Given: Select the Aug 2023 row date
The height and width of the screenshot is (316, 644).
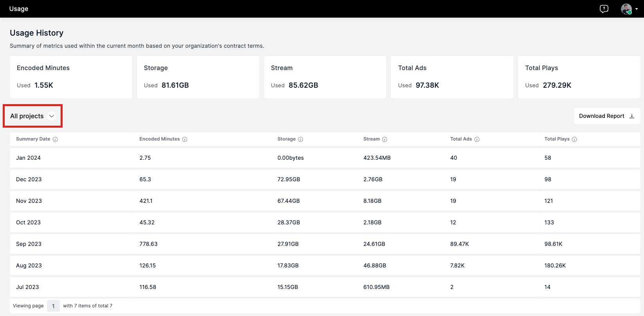Looking at the screenshot, I should (29, 265).
